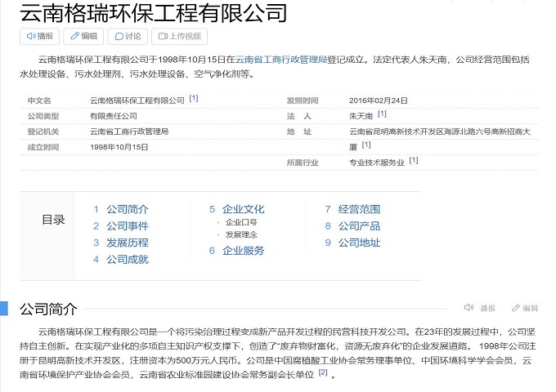Click the 目录 catalog label
Screen dimensions: 556x392
pos(53,220)
